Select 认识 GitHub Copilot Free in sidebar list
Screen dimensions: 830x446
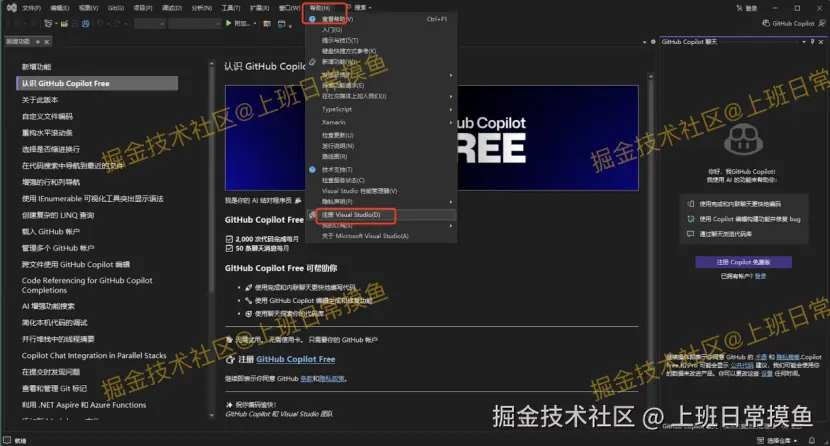[97, 83]
